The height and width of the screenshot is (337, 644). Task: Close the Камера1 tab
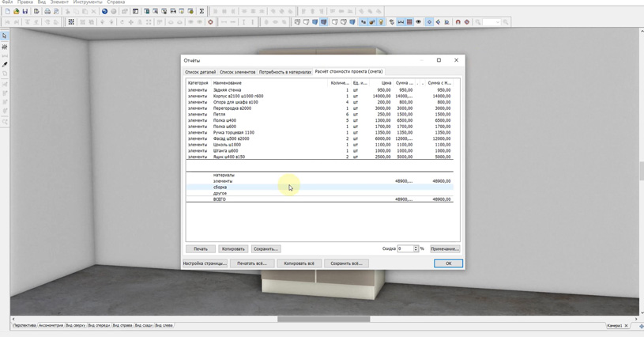627,325
